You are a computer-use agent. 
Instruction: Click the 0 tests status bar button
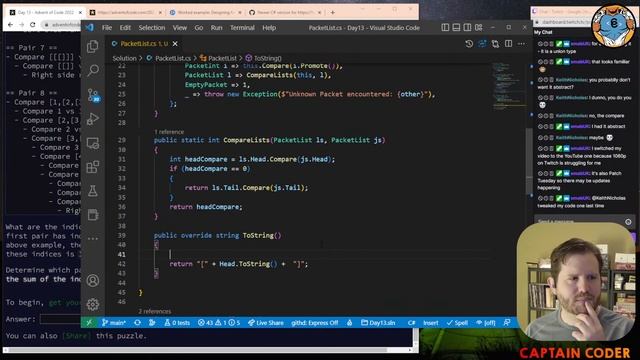click(177, 322)
